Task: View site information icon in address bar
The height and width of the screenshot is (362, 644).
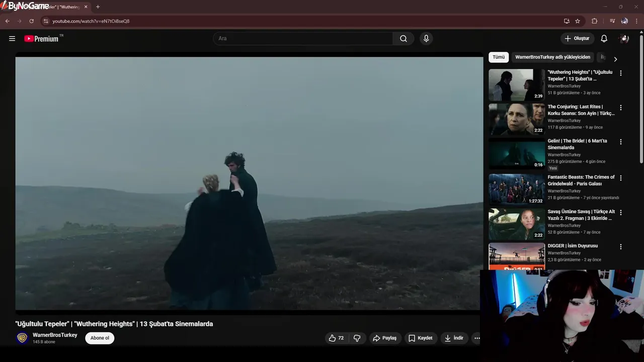Action: pos(45,21)
